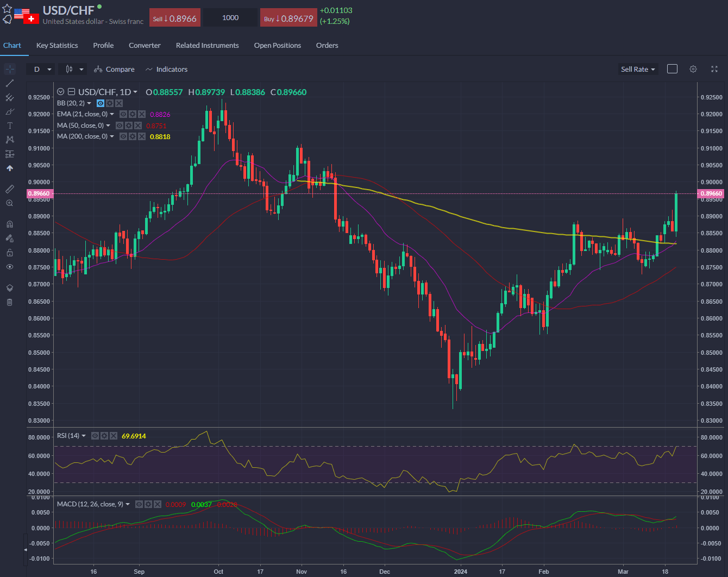
Task: Select the crosshair cursor tool
Action: 10,69
